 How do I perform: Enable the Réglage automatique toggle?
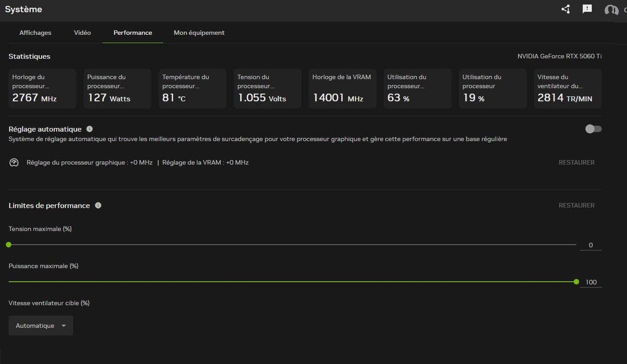click(x=593, y=128)
